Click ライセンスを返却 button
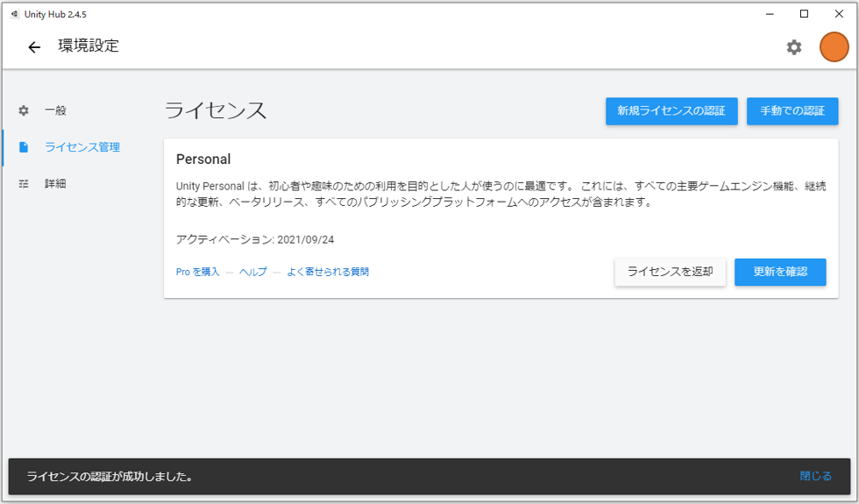The height and width of the screenshot is (504, 859). click(x=670, y=273)
